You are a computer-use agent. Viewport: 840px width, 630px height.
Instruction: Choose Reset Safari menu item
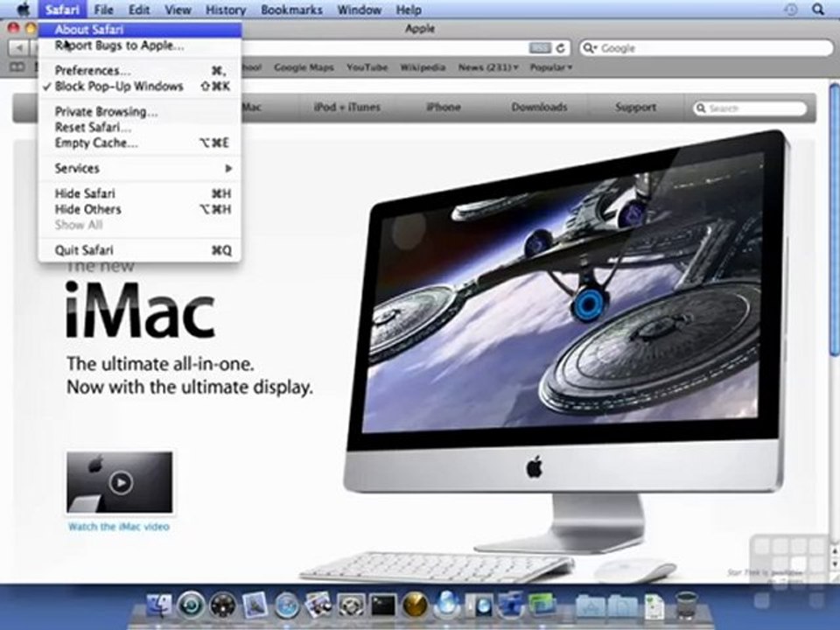[x=139, y=128]
